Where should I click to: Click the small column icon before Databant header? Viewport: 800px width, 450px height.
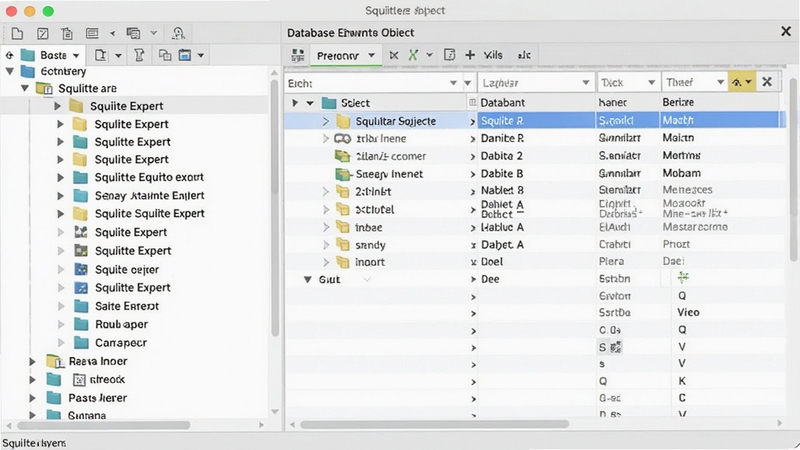(472, 103)
